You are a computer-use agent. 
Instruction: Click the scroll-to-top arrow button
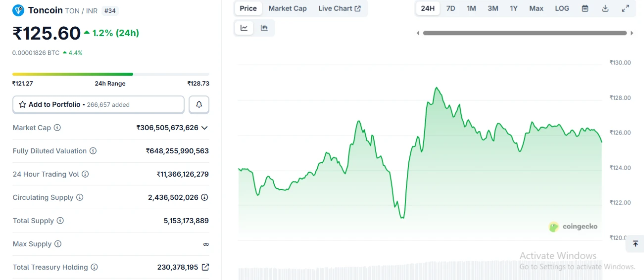tap(636, 244)
